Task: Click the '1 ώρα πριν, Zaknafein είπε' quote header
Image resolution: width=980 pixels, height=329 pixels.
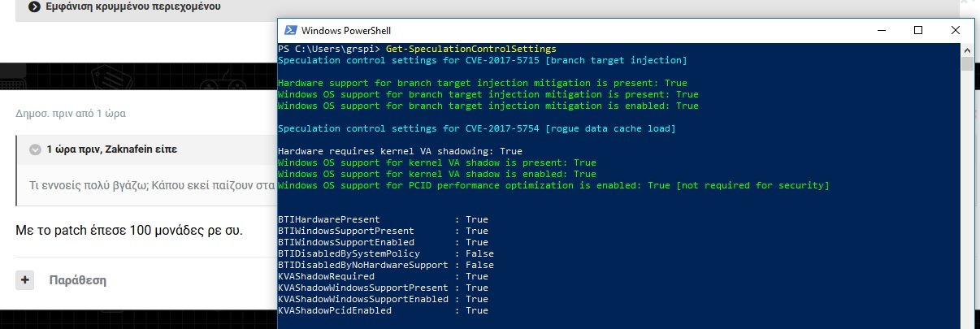Action: [111, 150]
